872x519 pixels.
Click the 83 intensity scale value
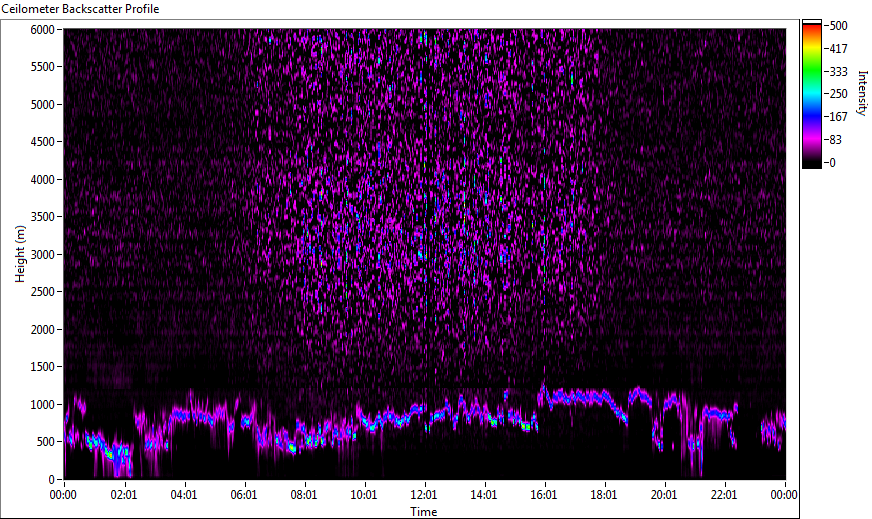[x=835, y=140]
